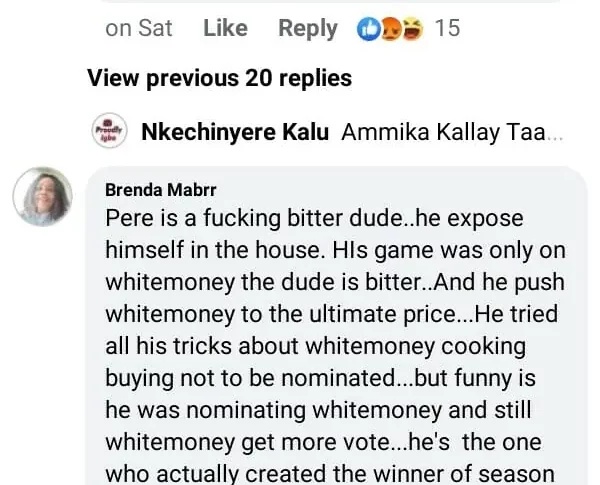Open Nkechinyere Kalu's profile picture
Image resolution: width=600 pixels, height=485 pixels.
(x=107, y=132)
